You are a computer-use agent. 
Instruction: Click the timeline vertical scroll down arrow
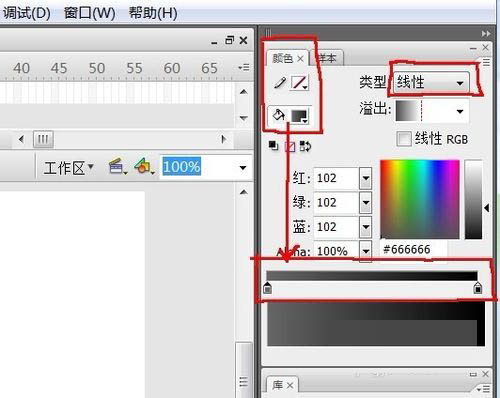pos(244,118)
